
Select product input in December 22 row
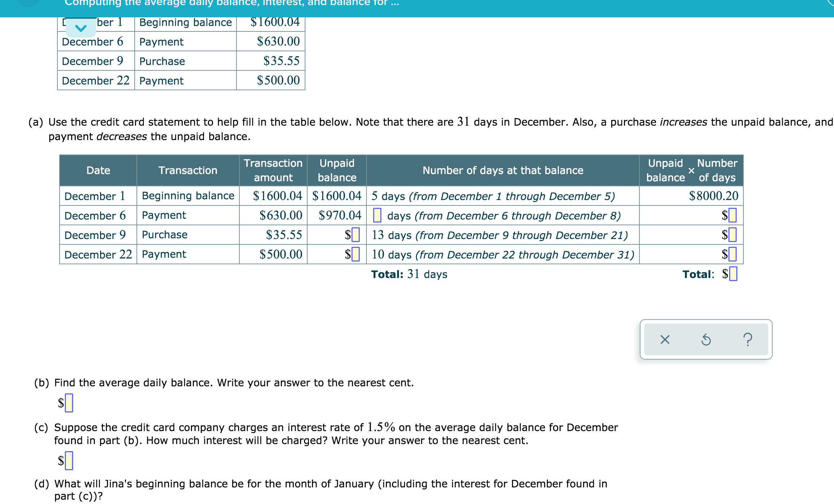click(733, 254)
